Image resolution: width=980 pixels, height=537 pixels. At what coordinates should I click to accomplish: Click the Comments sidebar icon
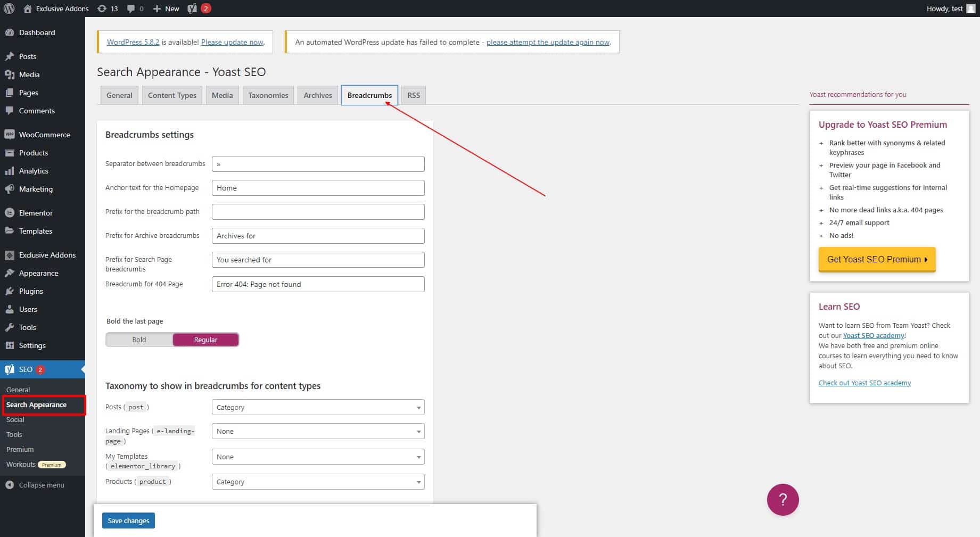10,111
